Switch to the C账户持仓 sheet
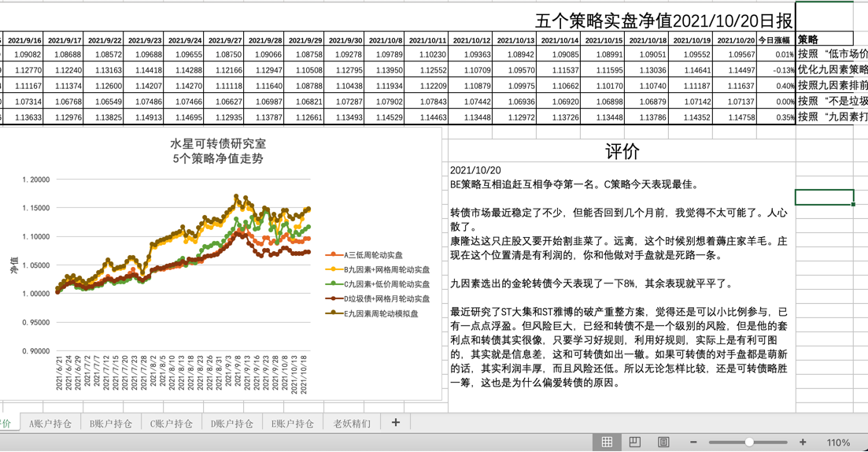868x452 pixels. pyautogui.click(x=172, y=424)
